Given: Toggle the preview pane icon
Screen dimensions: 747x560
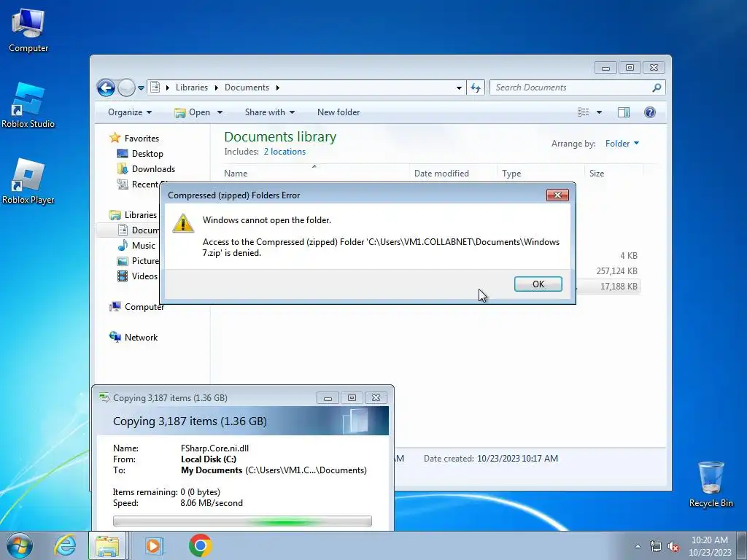Looking at the screenshot, I should pyautogui.click(x=623, y=112).
